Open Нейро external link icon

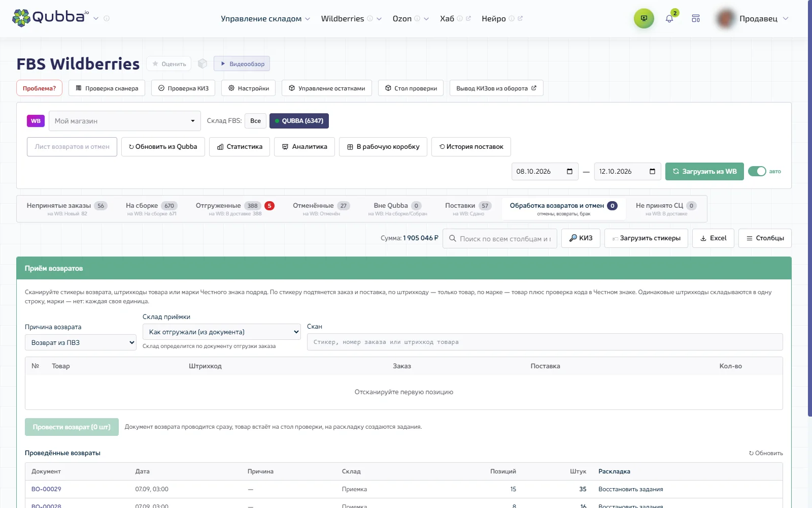(x=520, y=18)
